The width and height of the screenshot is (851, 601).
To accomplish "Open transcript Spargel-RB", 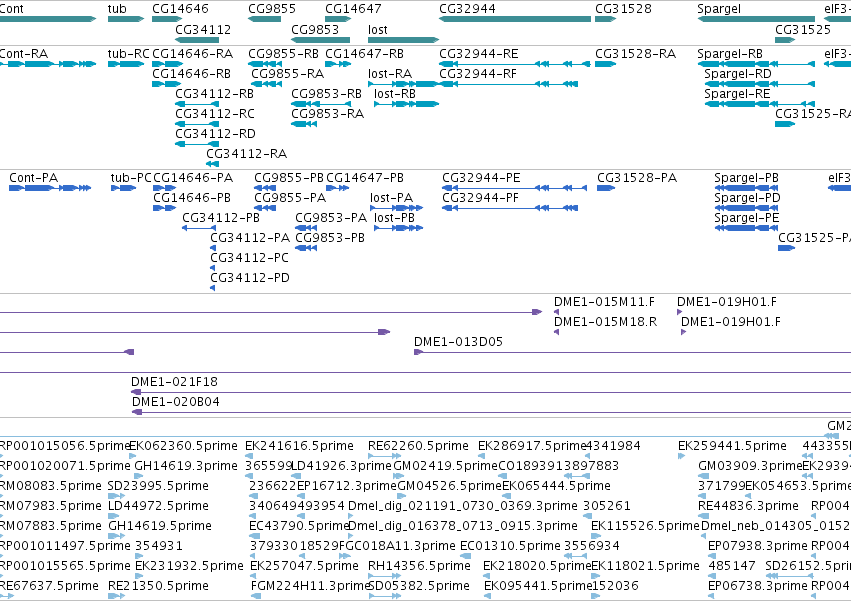I will pyautogui.click(x=756, y=64).
